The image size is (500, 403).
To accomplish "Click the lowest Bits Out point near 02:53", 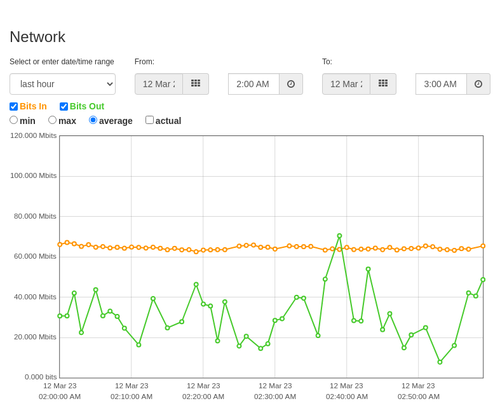I will (440, 362).
